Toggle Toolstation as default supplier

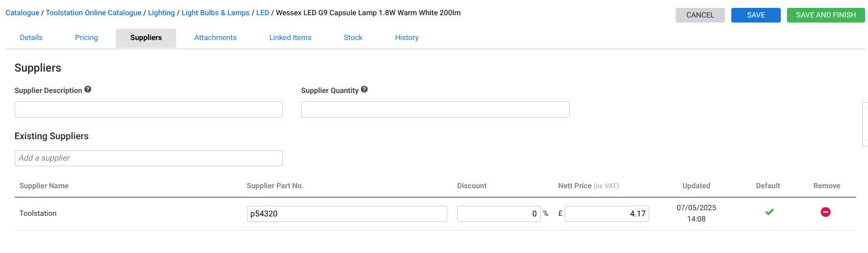pyautogui.click(x=769, y=212)
